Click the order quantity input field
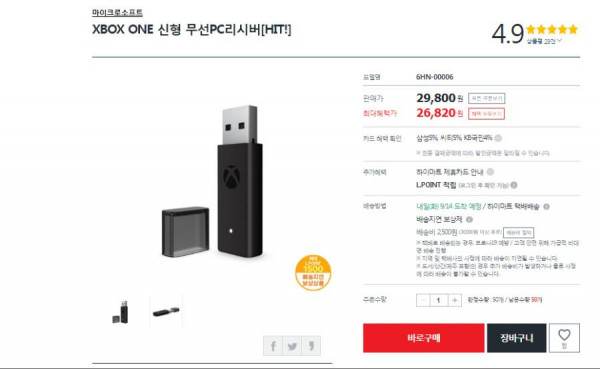 click(x=439, y=300)
